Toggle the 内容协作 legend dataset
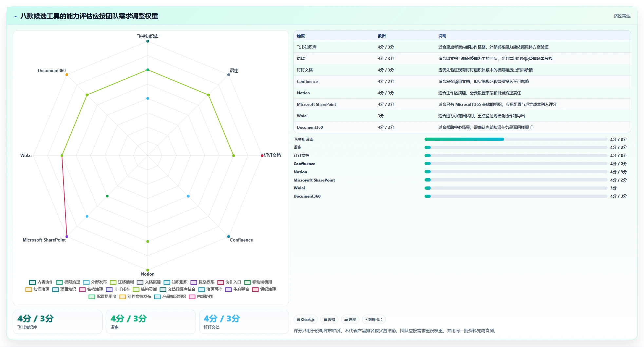 pos(41,282)
